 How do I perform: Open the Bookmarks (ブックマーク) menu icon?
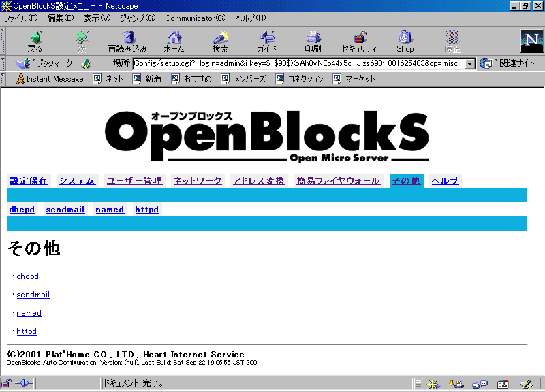click(44, 63)
